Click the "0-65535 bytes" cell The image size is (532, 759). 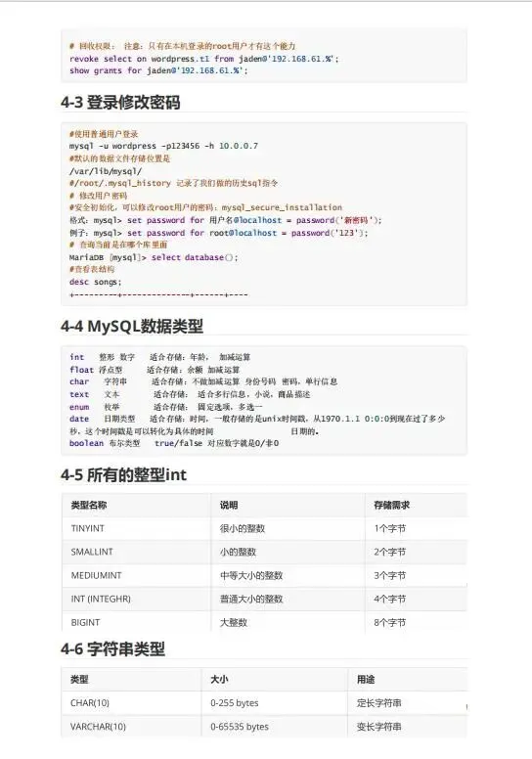tap(240, 727)
